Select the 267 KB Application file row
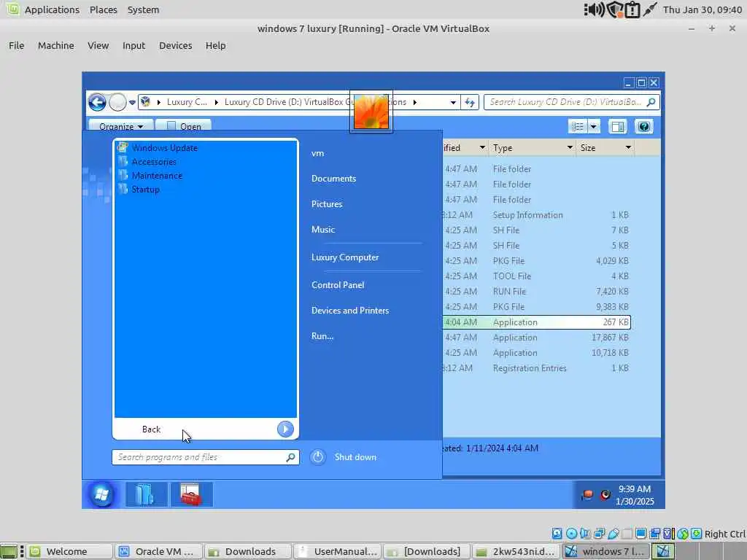Viewport: 747px width, 560px height. point(536,322)
